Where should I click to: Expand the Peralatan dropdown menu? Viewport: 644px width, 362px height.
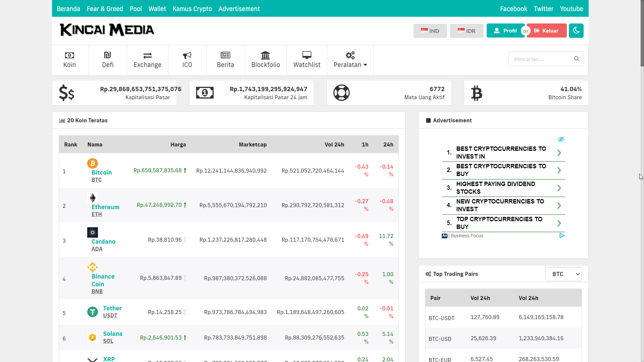[x=350, y=60]
